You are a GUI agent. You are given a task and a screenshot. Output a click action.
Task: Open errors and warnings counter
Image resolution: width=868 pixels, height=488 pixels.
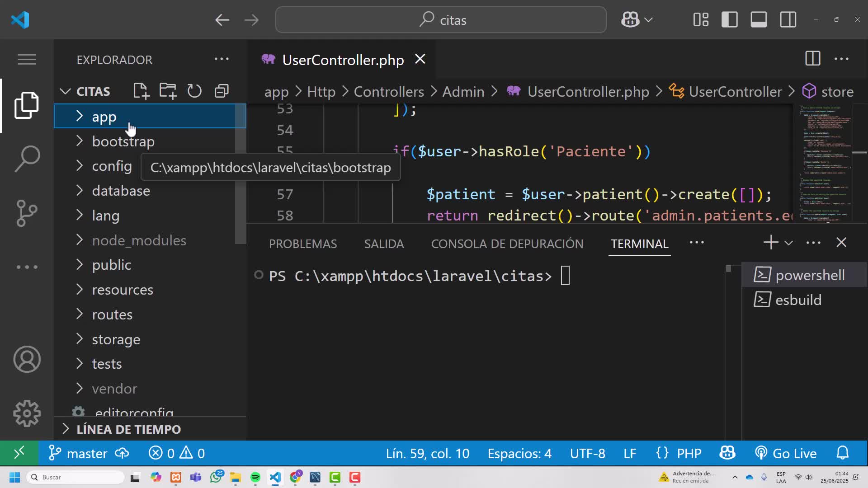click(176, 453)
